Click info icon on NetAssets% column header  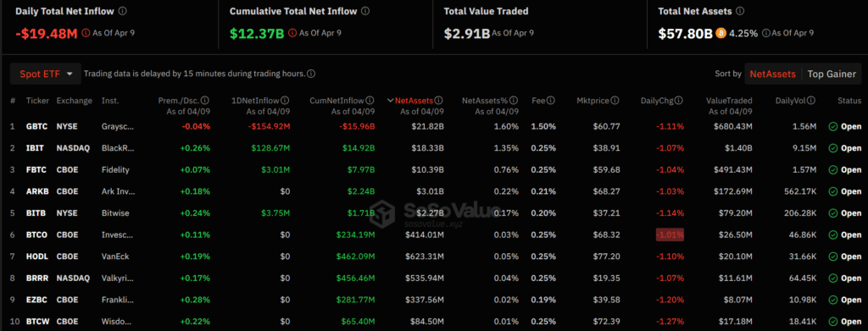514,101
